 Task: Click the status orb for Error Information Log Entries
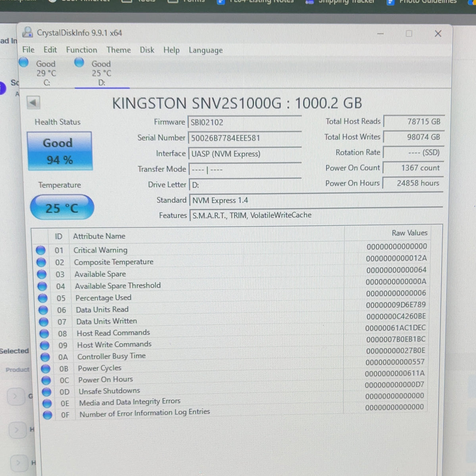48,415
